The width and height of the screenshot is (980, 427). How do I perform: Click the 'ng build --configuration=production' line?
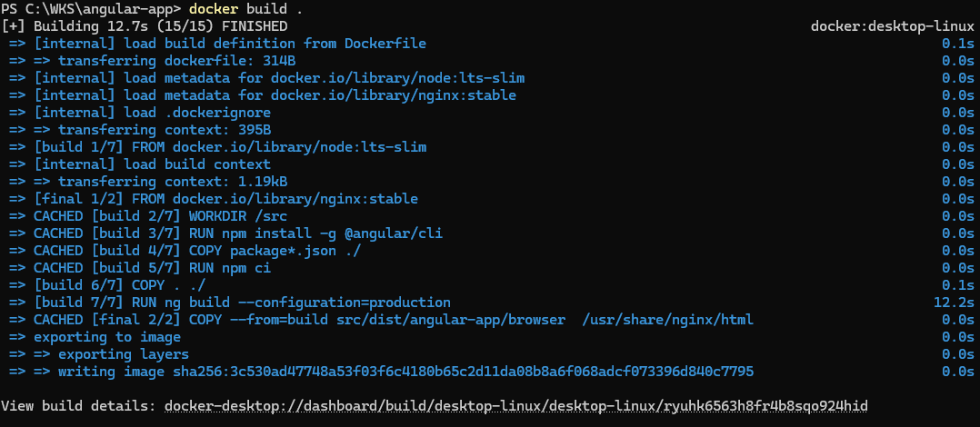point(229,303)
